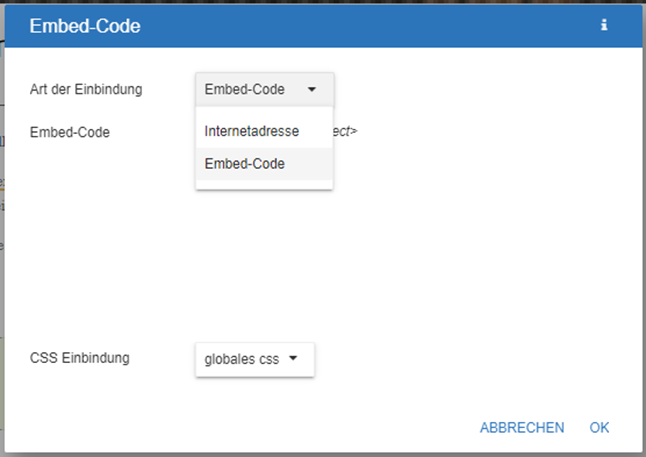The height and width of the screenshot is (457, 646).
Task: Expand the "globales css" dropdown
Action: coord(254,359)
